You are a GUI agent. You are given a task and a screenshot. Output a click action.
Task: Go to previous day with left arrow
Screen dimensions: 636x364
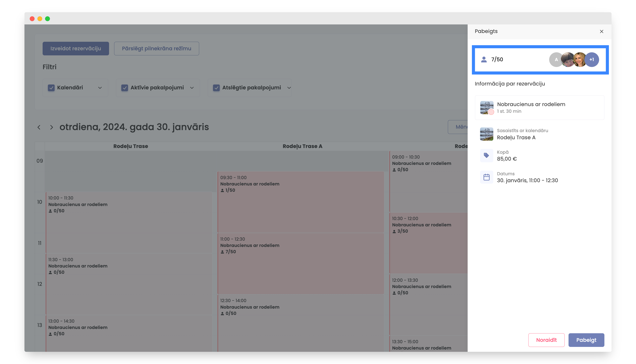point(39,127)
